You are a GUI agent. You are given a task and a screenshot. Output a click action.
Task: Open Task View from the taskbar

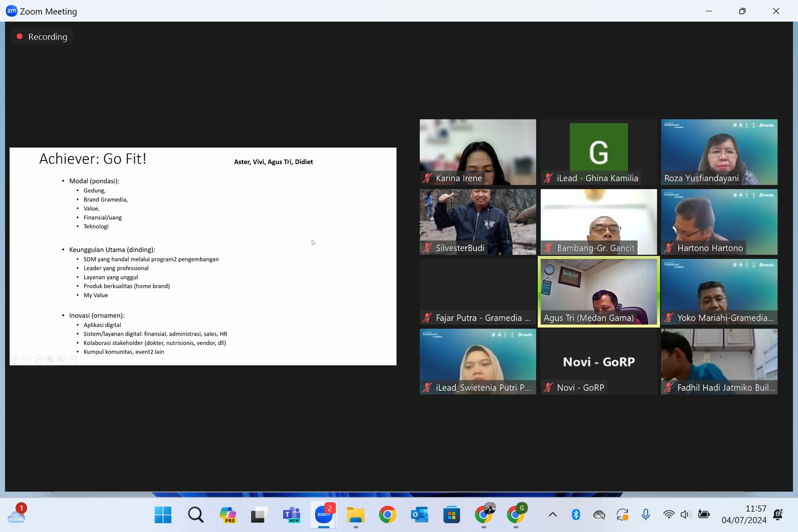coord(259,515)
